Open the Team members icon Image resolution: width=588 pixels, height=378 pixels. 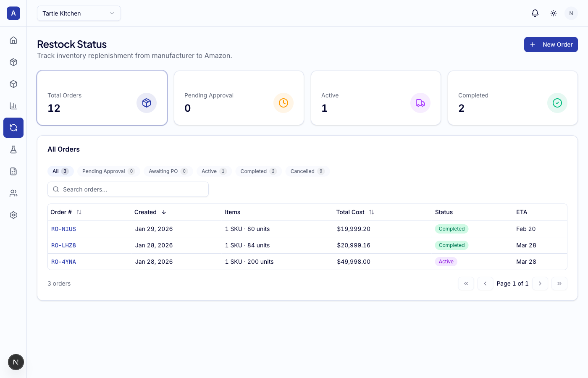(x=13, y=193)
